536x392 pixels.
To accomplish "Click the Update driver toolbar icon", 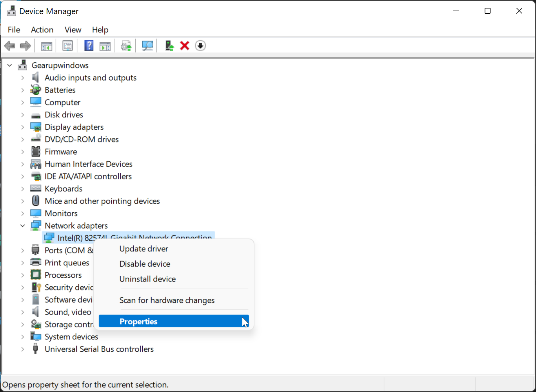I will (x=126, y=46).
